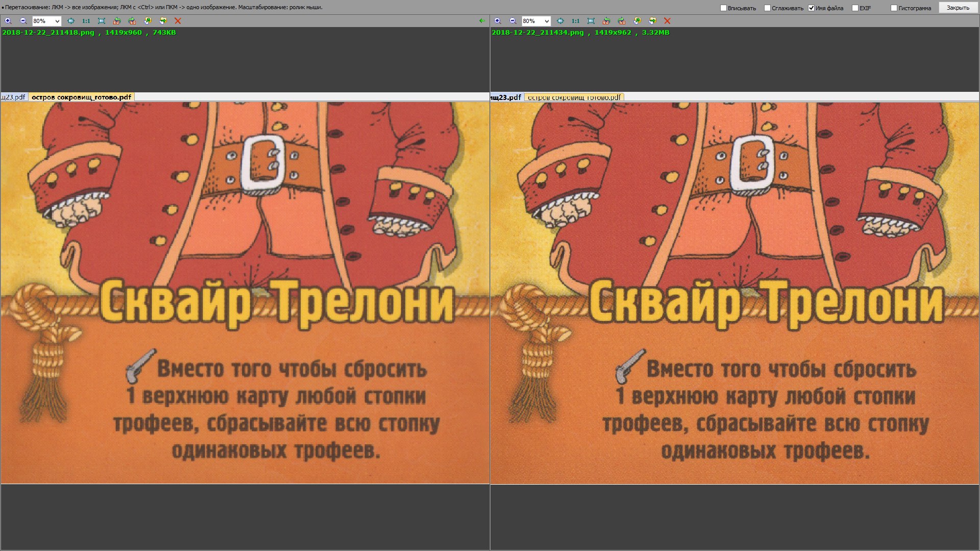Click right panel move-to-folder icon
Screen dimensions: 980x551
[652, 21]
